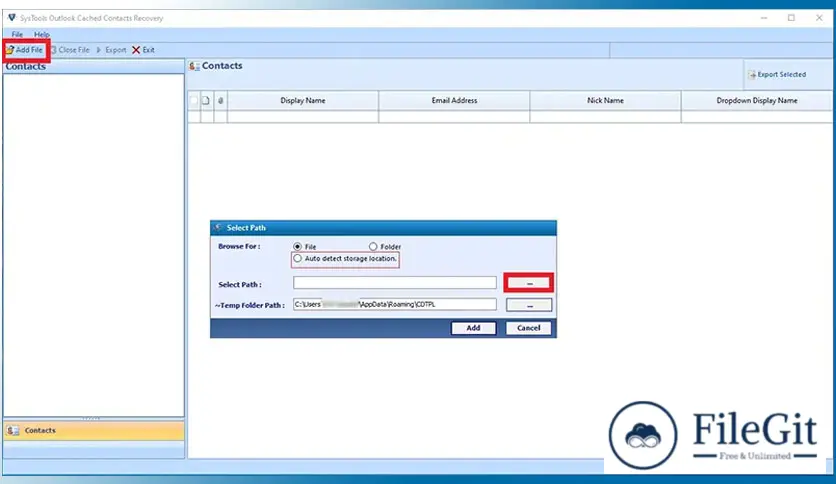The image size is (836, 484).
Task: Click the red X Exit icon
Action: pyautogui.click(x=136, y=49)
